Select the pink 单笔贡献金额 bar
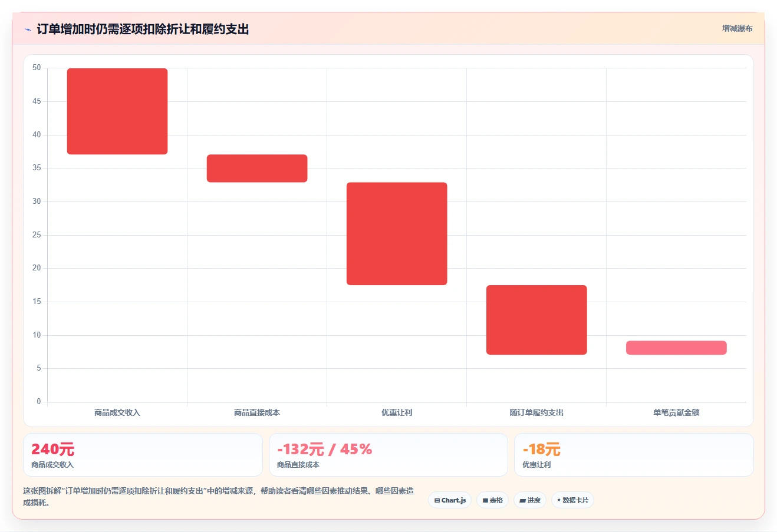The width and height of the screenshot is (777, 532). [676, 348]
